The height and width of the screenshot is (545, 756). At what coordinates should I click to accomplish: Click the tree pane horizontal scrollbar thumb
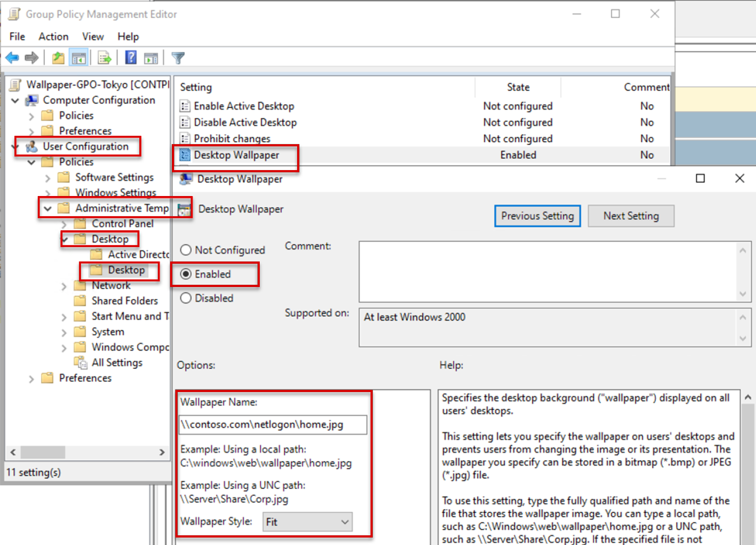(43, 452)
